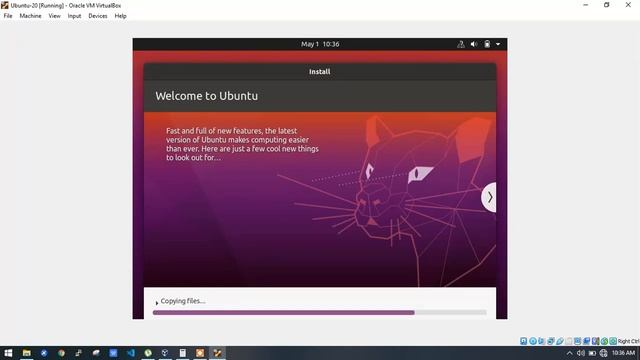The height and width of the screenshot is (360, 640).
Task: Switch to the running Ubuntu VM taskbar icon
Action: [217, 353]
